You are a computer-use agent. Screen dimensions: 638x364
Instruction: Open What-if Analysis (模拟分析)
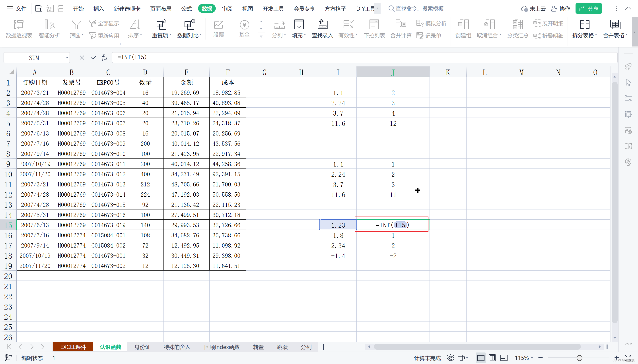point(431,23)
